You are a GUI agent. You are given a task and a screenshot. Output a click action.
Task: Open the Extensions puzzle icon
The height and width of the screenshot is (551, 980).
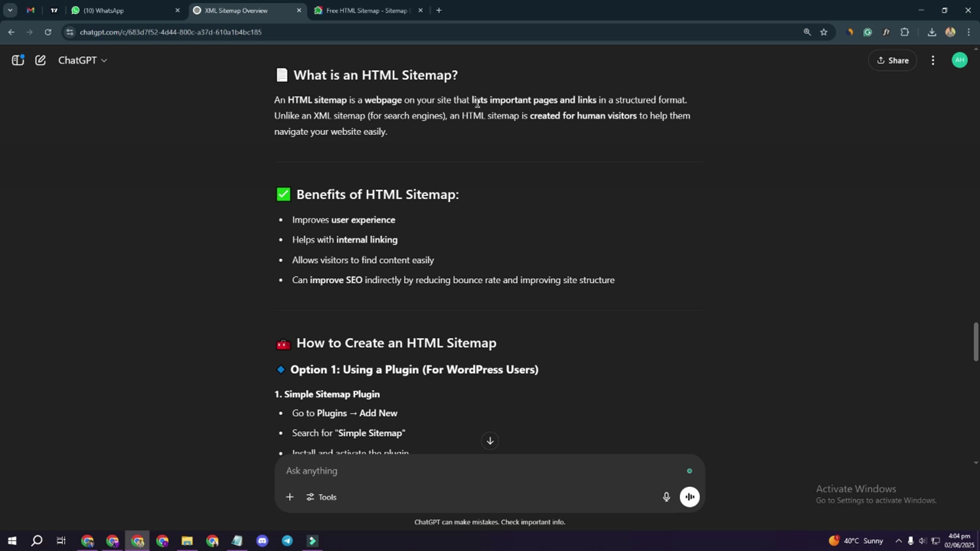click(x=904, y=32)
